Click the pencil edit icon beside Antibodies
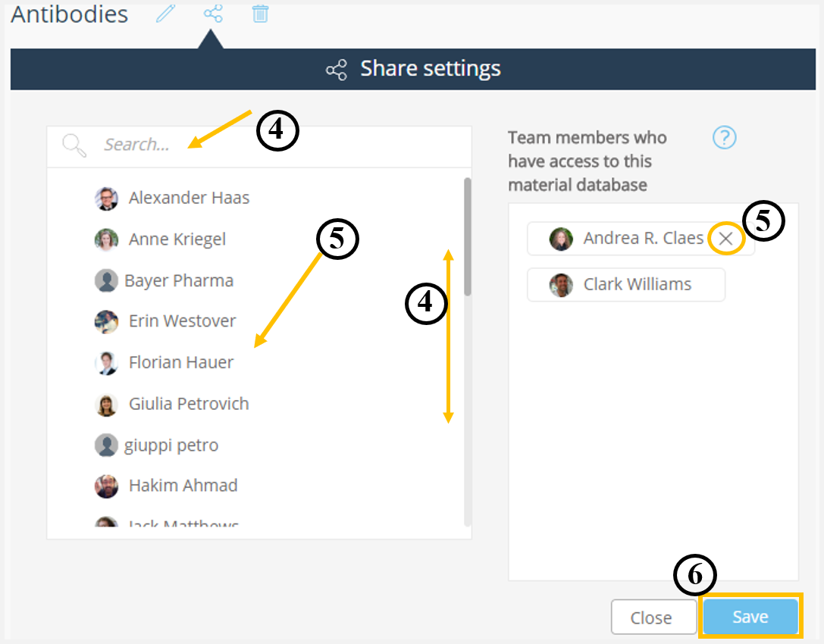The width and height of the screenshot is (824, 644). pyautogui.click(x=165, y=13)
